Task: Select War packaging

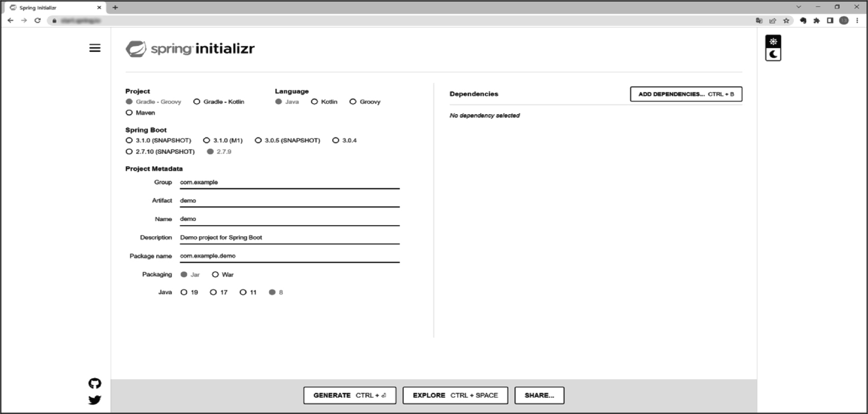Action: point(223,274)
